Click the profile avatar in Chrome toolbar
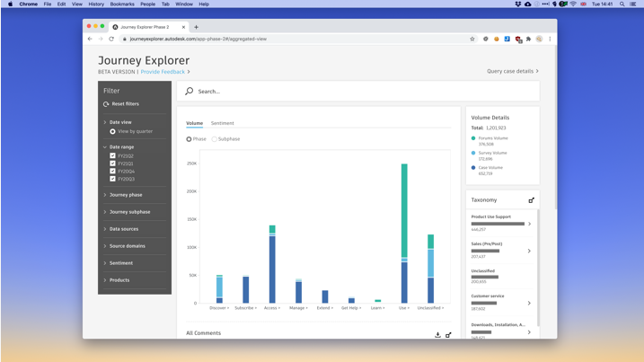The width and height of the screenshot is (644, 362). (x=539, y=39)
